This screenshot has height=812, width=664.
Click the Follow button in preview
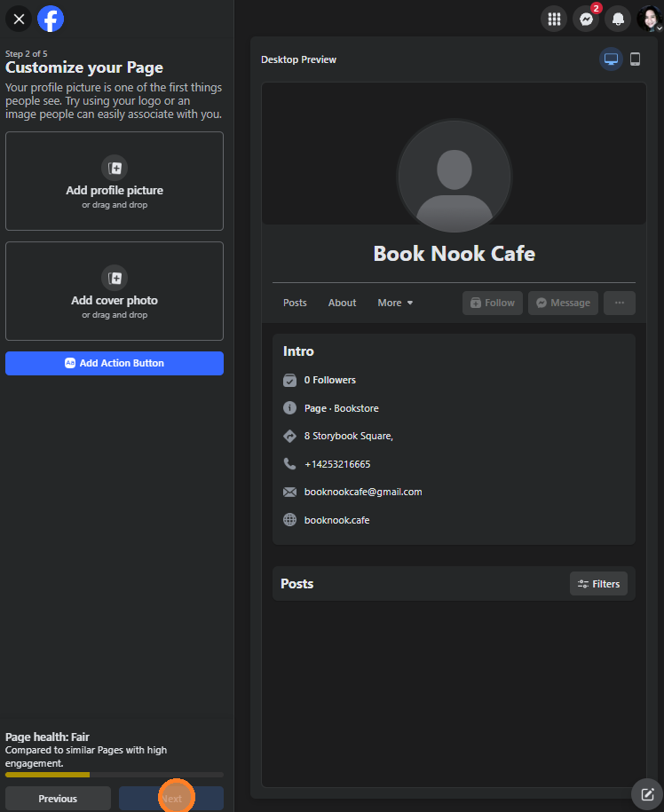click(x=492, y=303)
